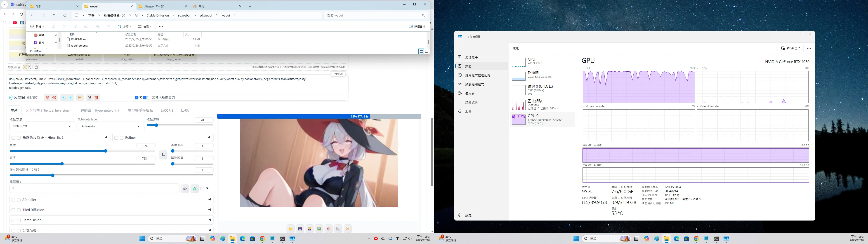The width and height of the screenshot is (868, 244).
Task: Swap width and height with arrows button
Action: pyautogui.click(x=163, y=155)
